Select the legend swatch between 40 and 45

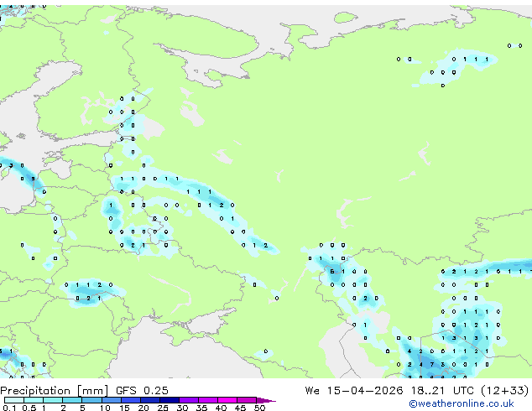[227, 400]
